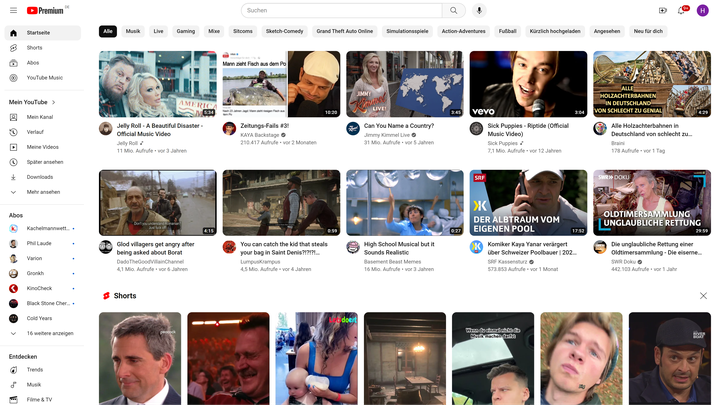This screenshot has width=720, height=405.
Task: Open Mein Kanal
Action: [x=43, y=117]
